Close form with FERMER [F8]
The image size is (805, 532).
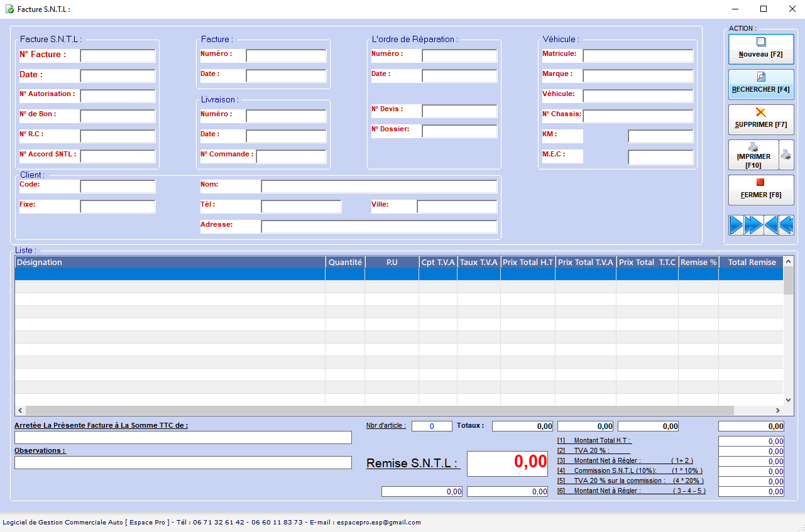click(x=761, y=190)
